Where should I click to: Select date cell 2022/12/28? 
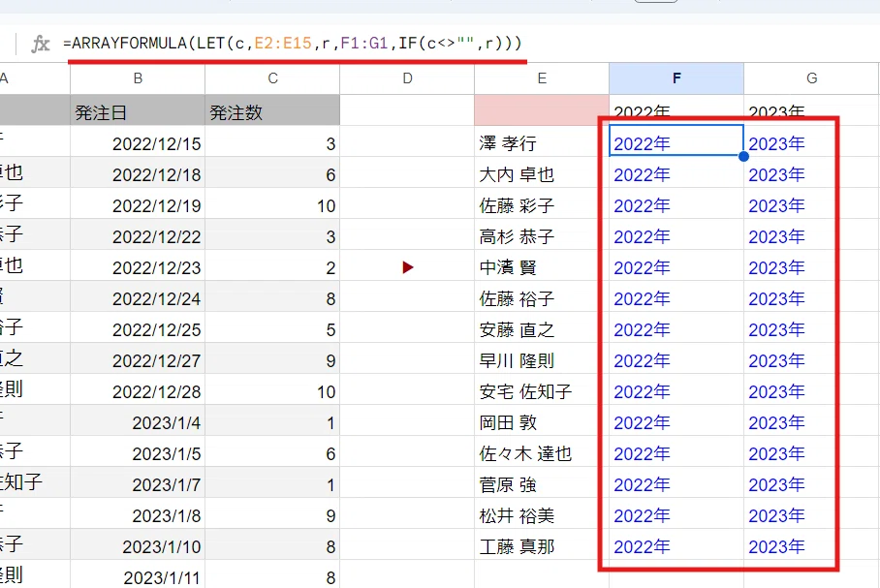click(138, 389)
